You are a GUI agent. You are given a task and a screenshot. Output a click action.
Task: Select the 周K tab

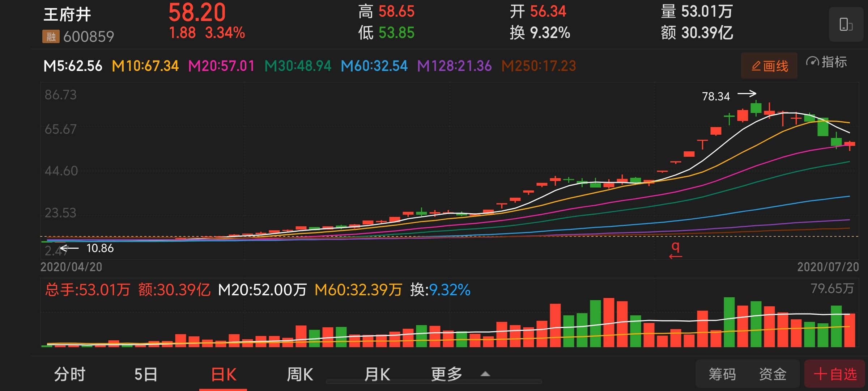click(300, 374)
